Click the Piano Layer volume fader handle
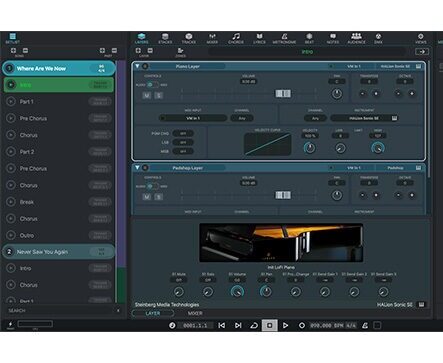Screen dimensions: 443x363 tap(283, 94)
